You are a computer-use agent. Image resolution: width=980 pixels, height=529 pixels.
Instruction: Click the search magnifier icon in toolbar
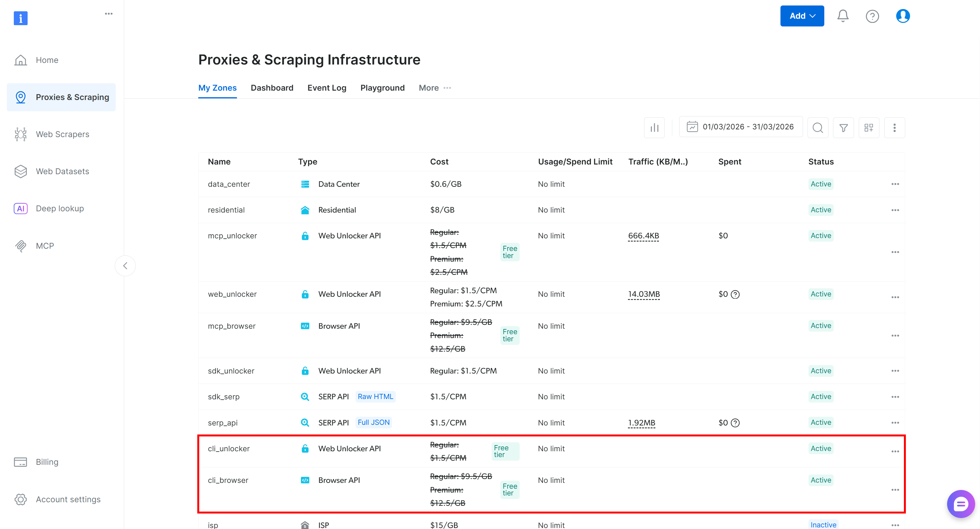click(x=818, y=127)
